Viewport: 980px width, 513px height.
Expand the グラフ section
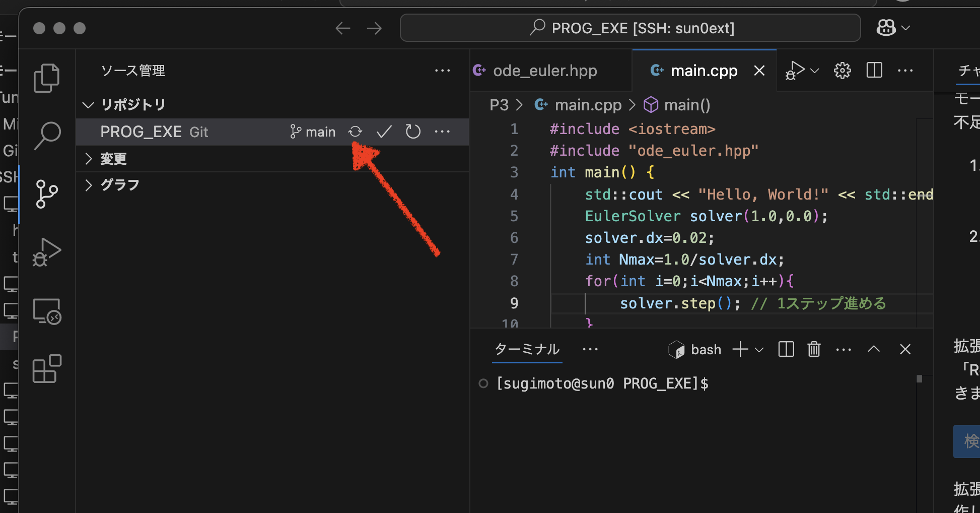tap(272, 185)
